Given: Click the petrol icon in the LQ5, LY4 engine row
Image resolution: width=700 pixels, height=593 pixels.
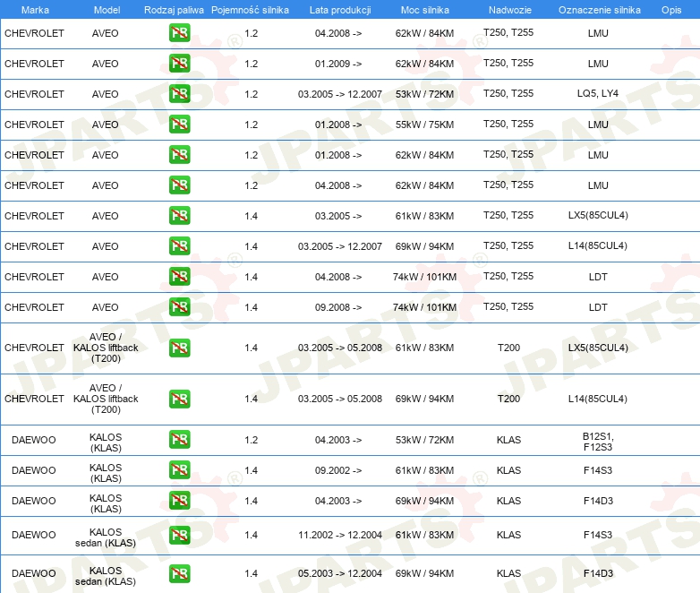Looking at the screenshot, I should pyautogui.click(x=179, y=94).
